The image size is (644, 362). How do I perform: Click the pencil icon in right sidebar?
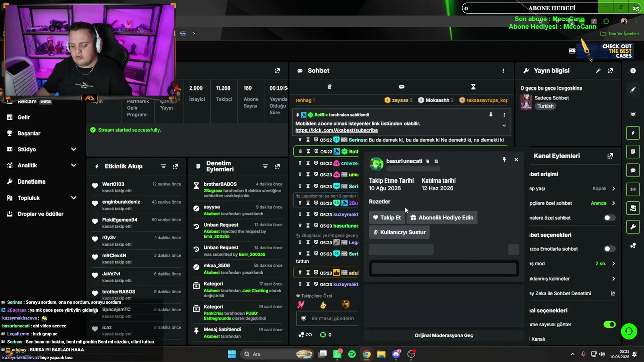click(x=633, y=90)
